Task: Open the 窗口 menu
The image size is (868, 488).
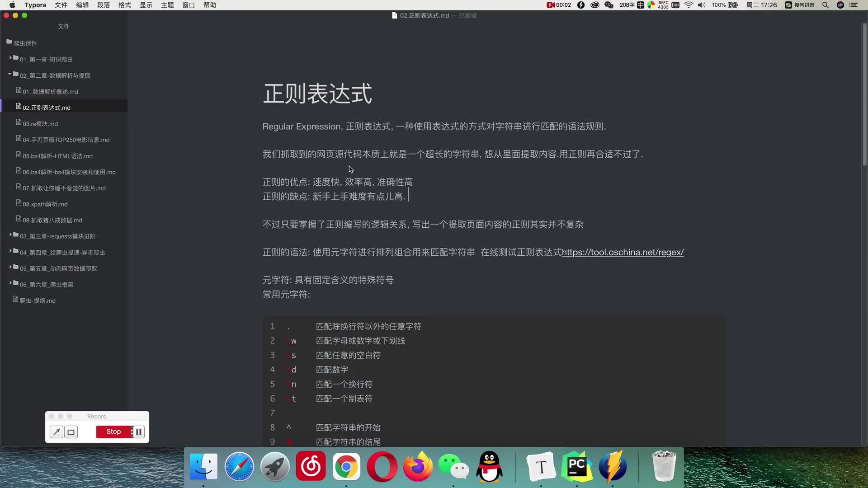Action: tap(189, 5)
